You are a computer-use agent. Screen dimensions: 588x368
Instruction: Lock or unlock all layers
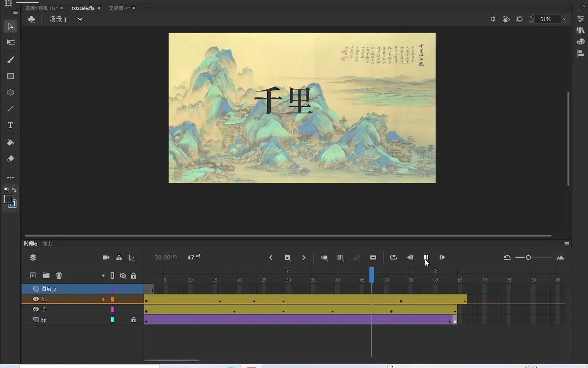pyautogui.click(x=134, y=276)
